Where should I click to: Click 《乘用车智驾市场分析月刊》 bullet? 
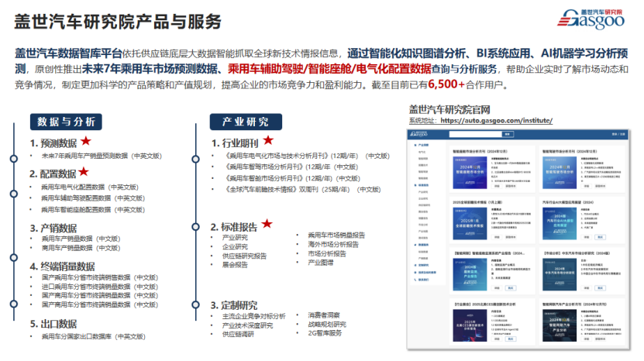click(x=291, y=167)
